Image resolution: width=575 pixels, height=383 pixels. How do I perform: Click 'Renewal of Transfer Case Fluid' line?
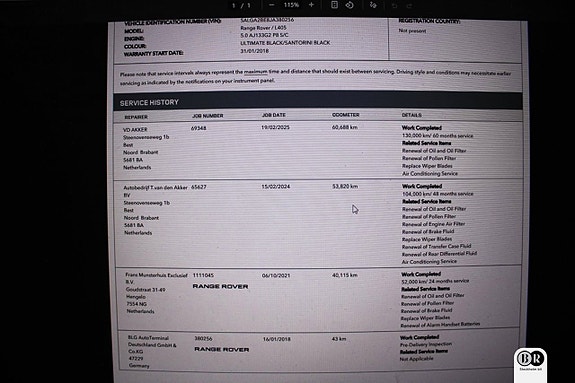click(436, 247)
